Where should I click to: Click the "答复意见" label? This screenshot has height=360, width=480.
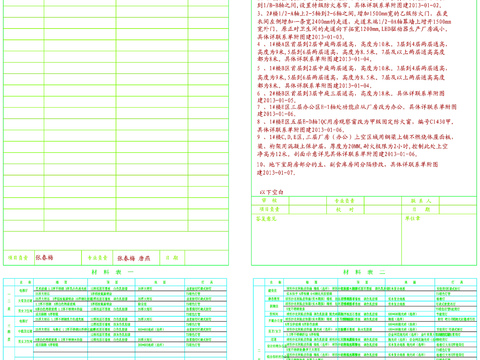click(266, 219)
